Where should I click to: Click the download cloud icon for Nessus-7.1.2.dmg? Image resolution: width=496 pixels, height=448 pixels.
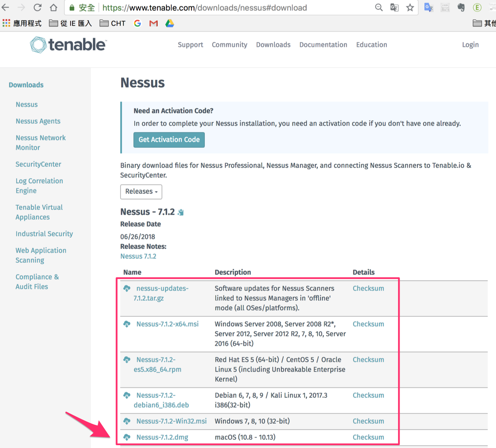pos(127,437)
